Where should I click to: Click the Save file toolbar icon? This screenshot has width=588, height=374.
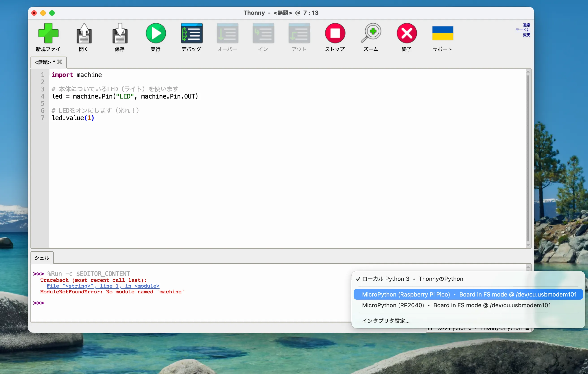tap(120, 33)
